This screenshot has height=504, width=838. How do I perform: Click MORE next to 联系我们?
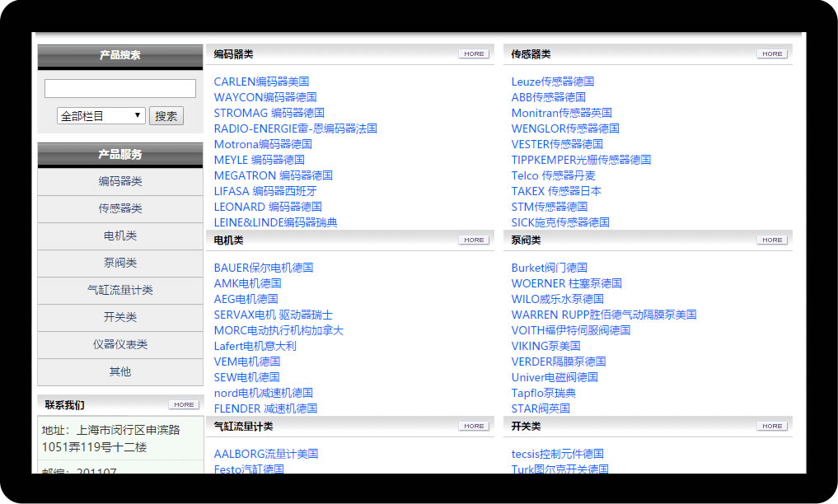pos(184,404)
